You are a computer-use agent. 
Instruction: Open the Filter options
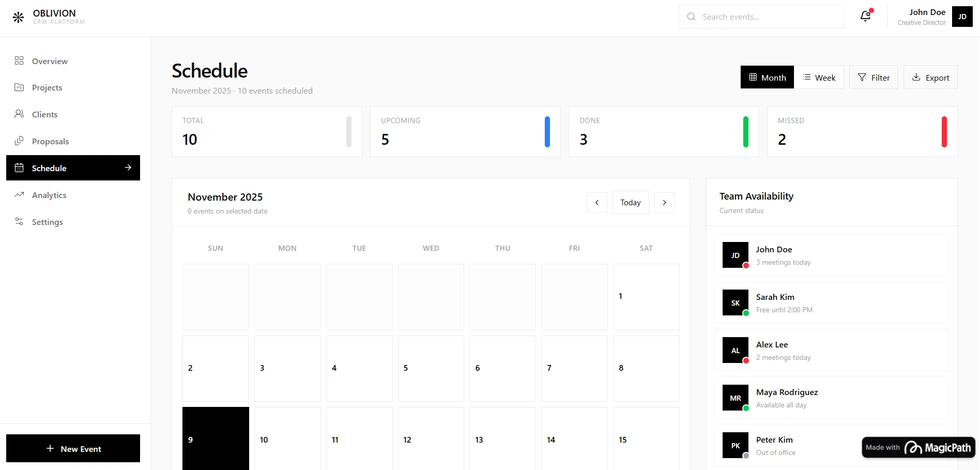(x=874, y=77)
